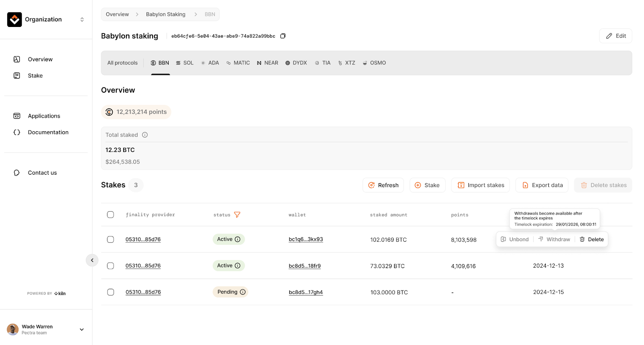Open finality provider link in 102.0169 BTC row
The width and height of the screenshot is (644, 345).
click(143, 240)
